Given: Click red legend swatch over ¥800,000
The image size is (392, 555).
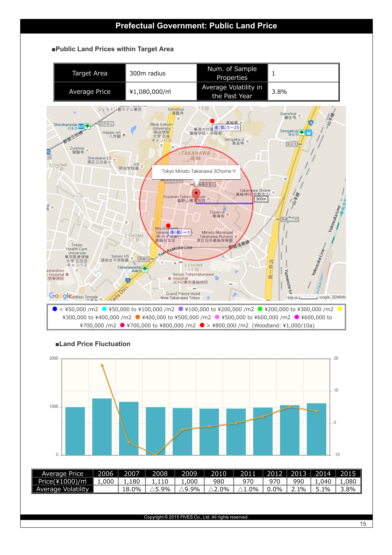Looking at the screenshot, I should pos(202,325).
